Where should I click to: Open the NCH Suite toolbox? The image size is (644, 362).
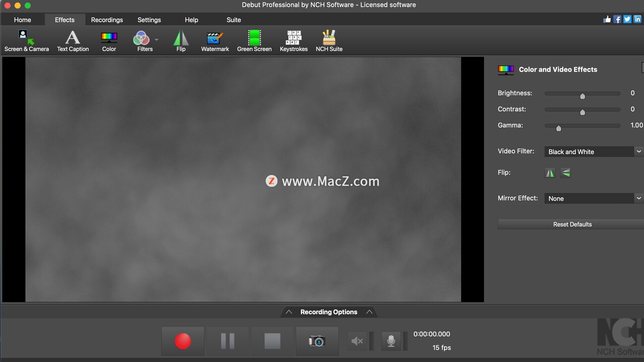click(x=329, y=41)
